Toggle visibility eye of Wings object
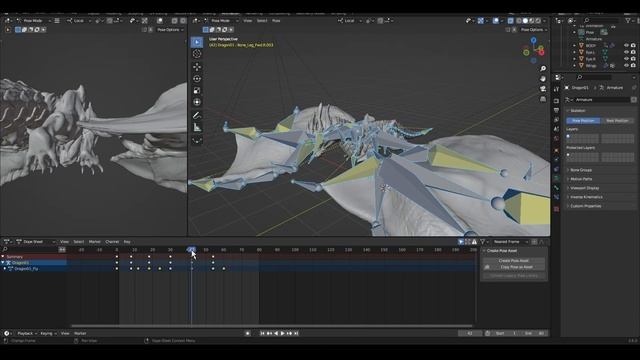The image size is (640, 360). pos(626,65)
